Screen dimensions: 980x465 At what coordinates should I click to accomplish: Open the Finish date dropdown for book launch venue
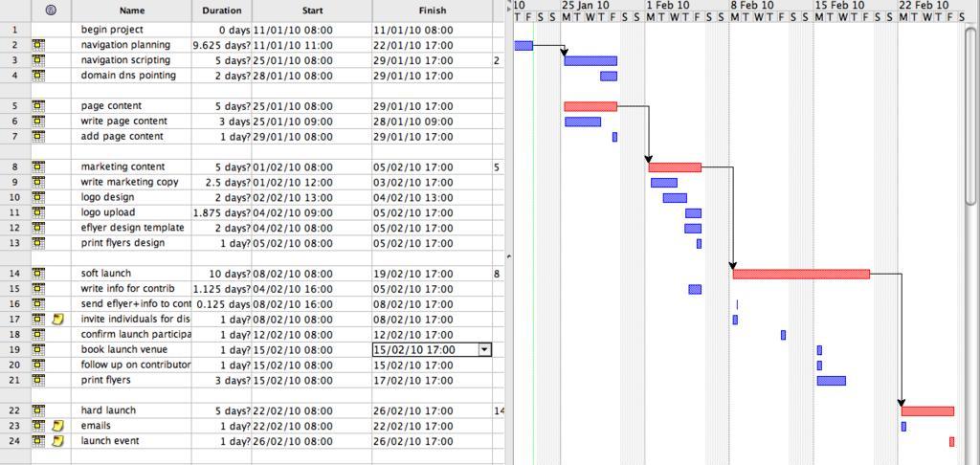coord(484,350)
